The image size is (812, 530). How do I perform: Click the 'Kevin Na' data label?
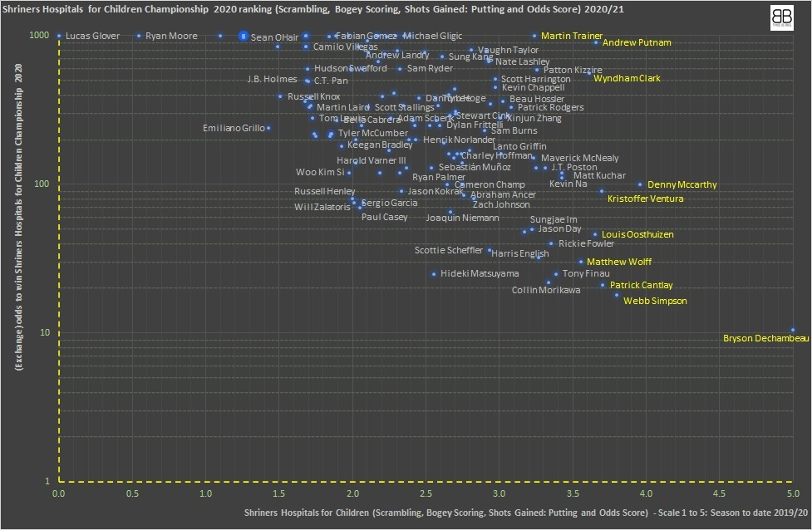pos(568,184)
